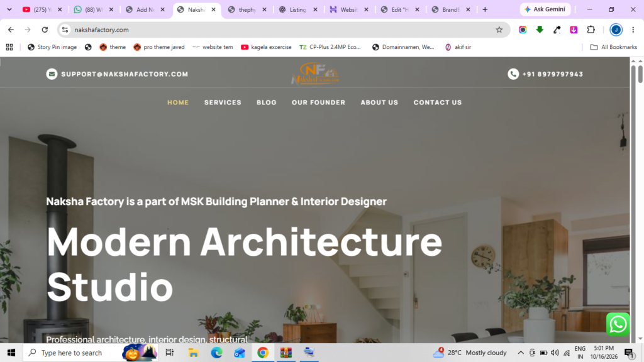Open the color picker eyedropper extension

point(557,30)
